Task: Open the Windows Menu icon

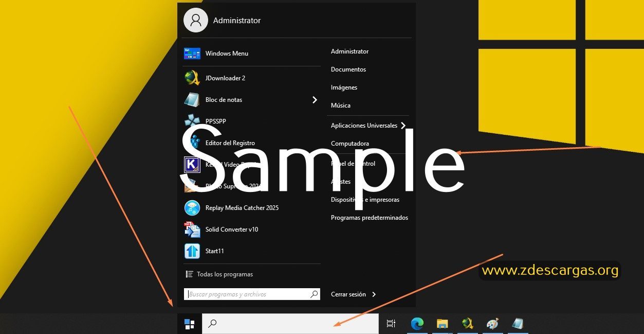Action: [192, 54]
